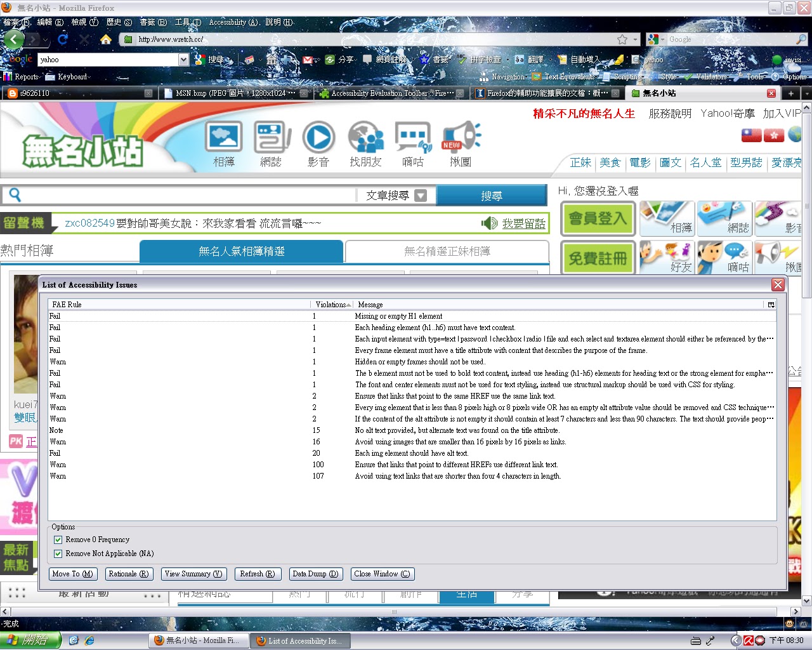
Task: Toggle Remove 0 Frequency checkbox
Action: click(x=58, y=540)
